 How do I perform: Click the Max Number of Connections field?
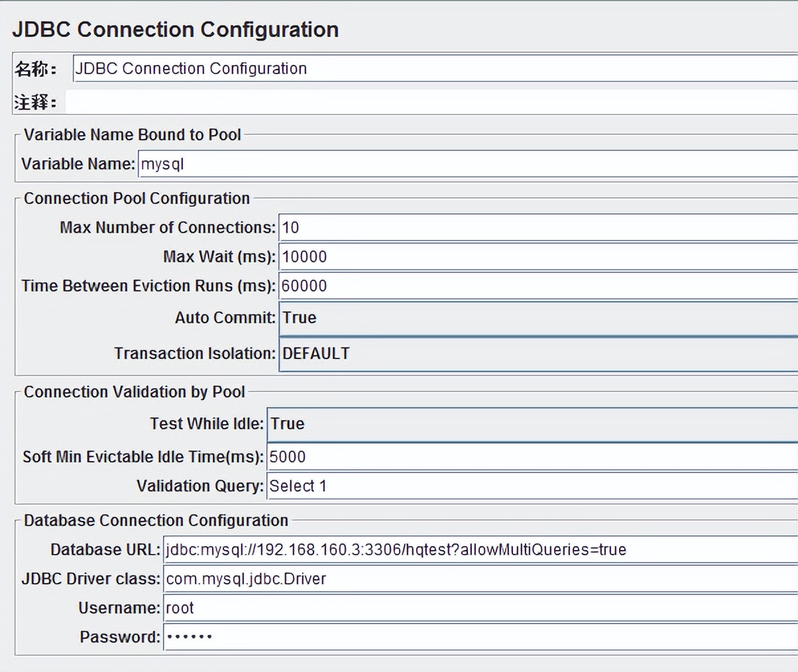point(538,227)
